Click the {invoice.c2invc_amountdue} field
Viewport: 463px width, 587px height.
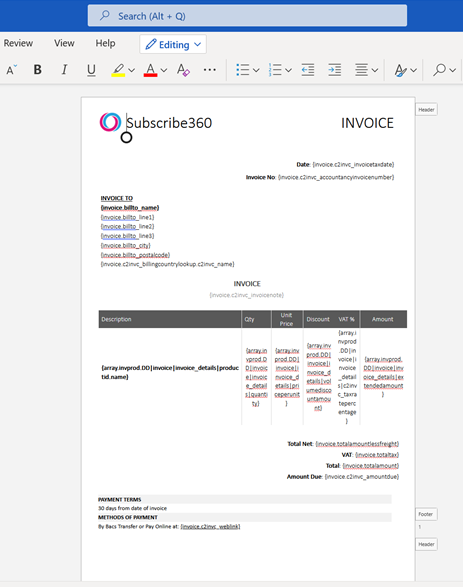point(362,477)
